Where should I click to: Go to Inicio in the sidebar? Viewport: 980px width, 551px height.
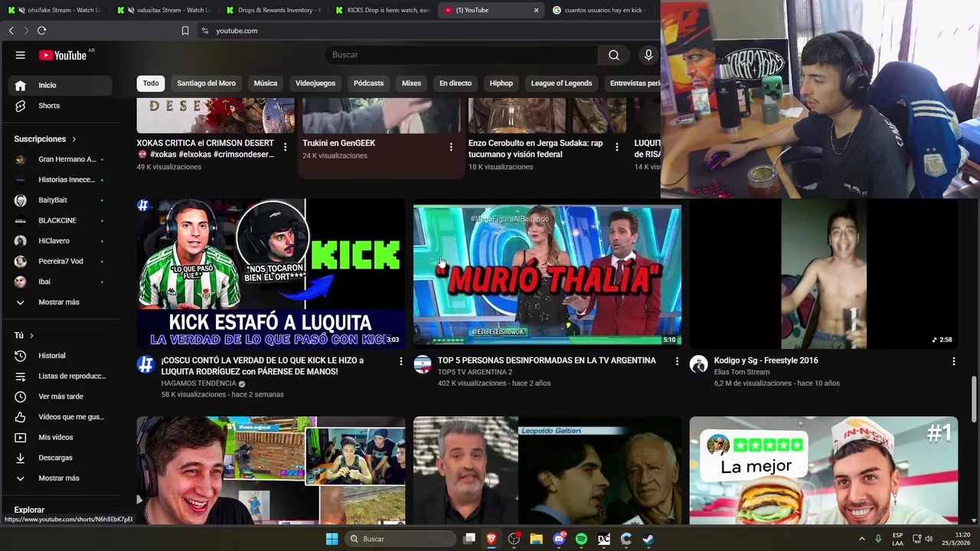[x=60, y=85]
